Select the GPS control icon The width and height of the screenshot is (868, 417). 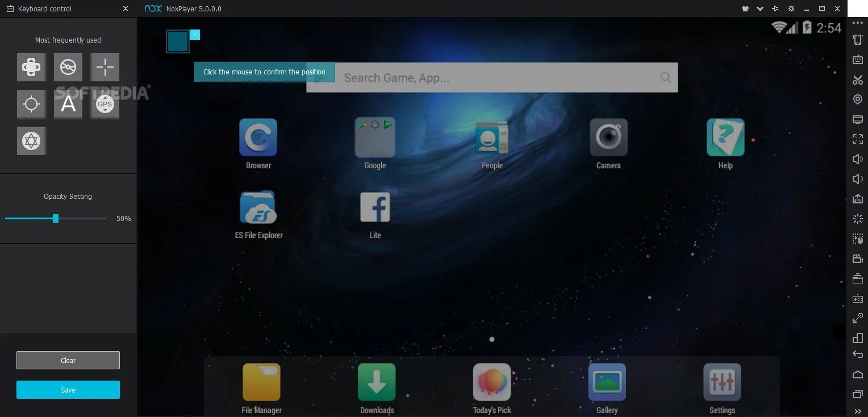(x=105, y=104)
